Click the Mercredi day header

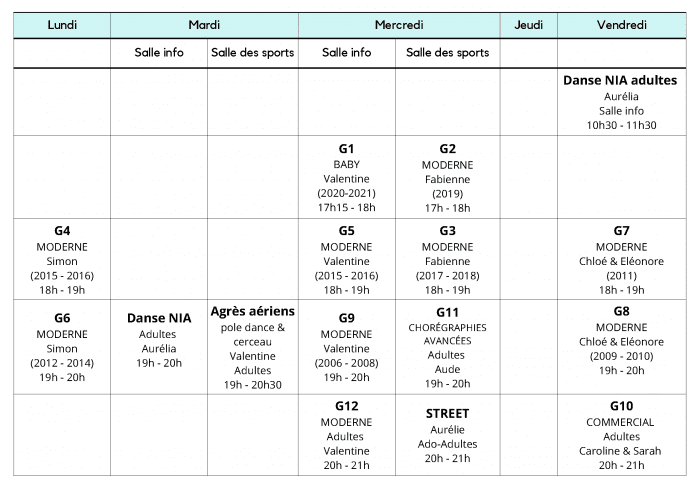click(398, 24)
